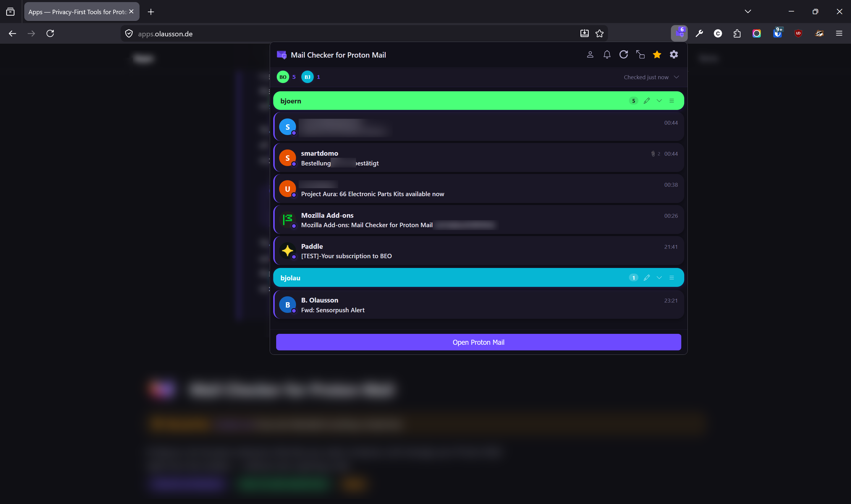Screen dimensions: 851x504
Task: Click the bjoern unread count badge 5
Action: pyautogui.click(x=633, y=101)
